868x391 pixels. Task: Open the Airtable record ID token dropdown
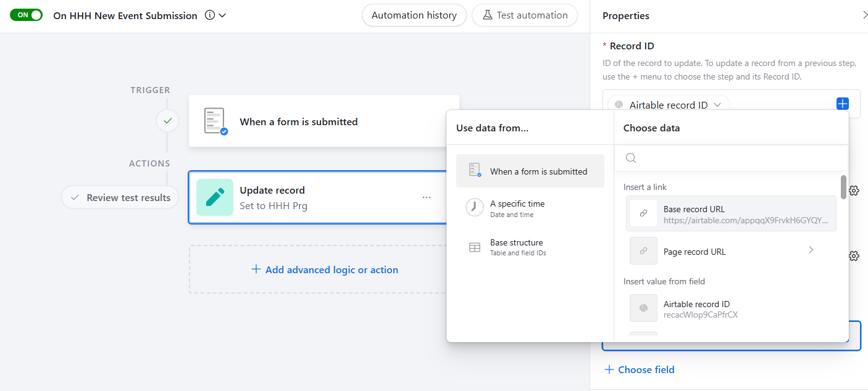point(669,105)
